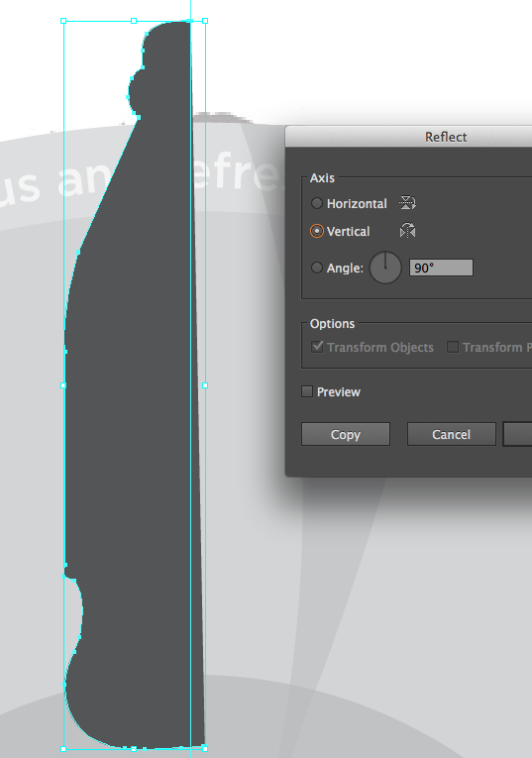Screen dimensions: 532x758
Task: Select the Angle radio button
Action: (316, 268)
